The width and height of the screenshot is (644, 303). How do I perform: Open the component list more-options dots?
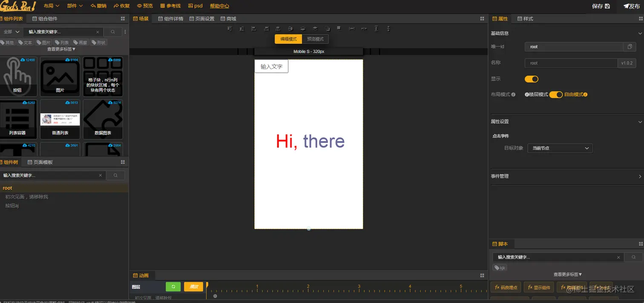coord(125,32)
